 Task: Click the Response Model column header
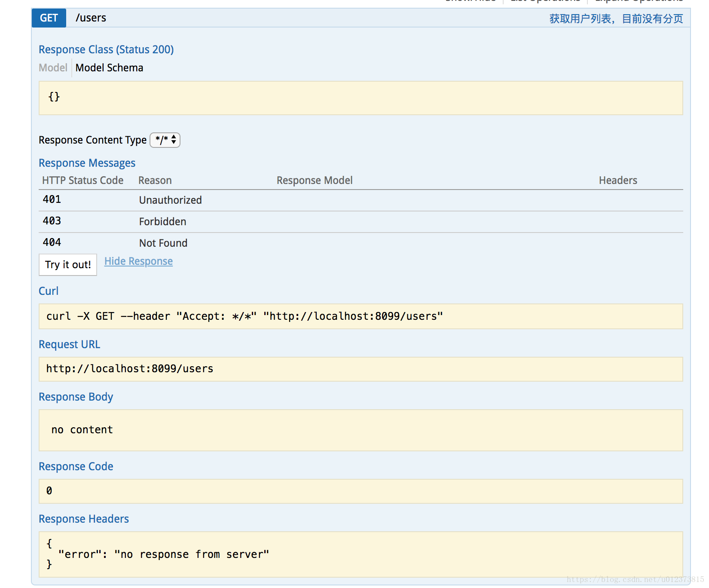(315, 181)
